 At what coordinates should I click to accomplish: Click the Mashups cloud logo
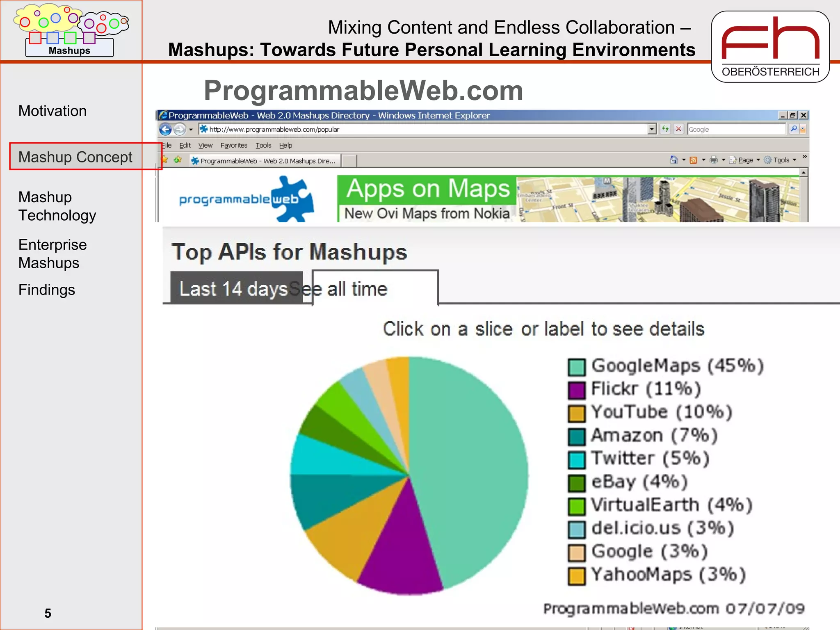(x=71, y=30)
